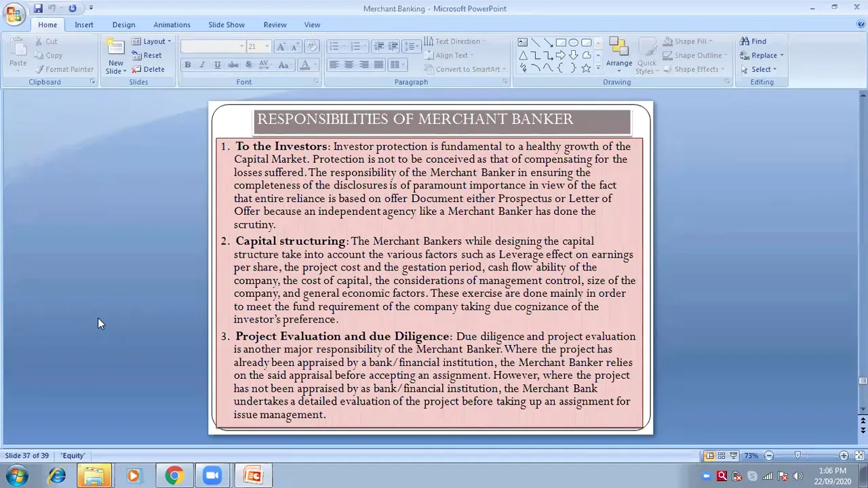Click the zoom slider handle
Image resolution: width=868 pixels, height=488 pixels.
[797, 455]
